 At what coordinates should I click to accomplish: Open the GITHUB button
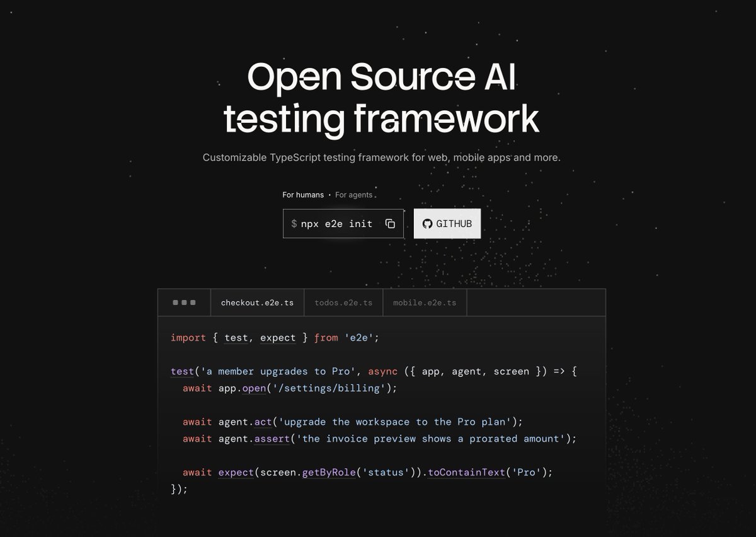[447, 224]
